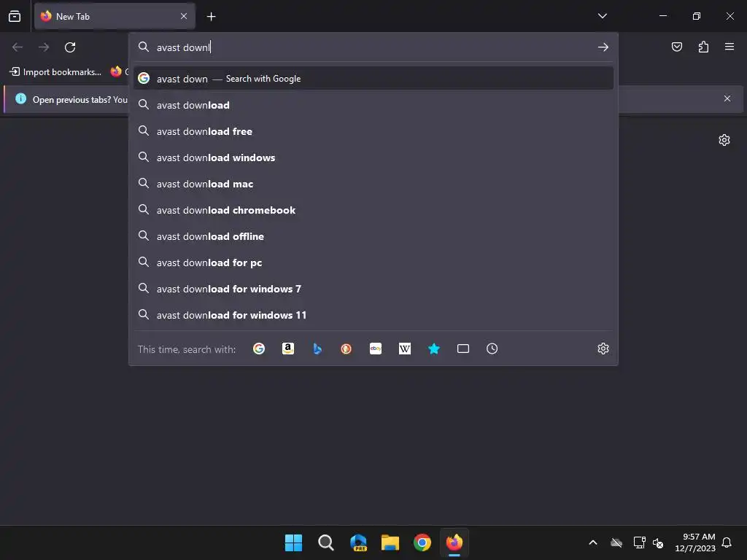
Task: Pick 'avast download offline' suggestion
Action: pyautogui.click(x=373, y=236)
